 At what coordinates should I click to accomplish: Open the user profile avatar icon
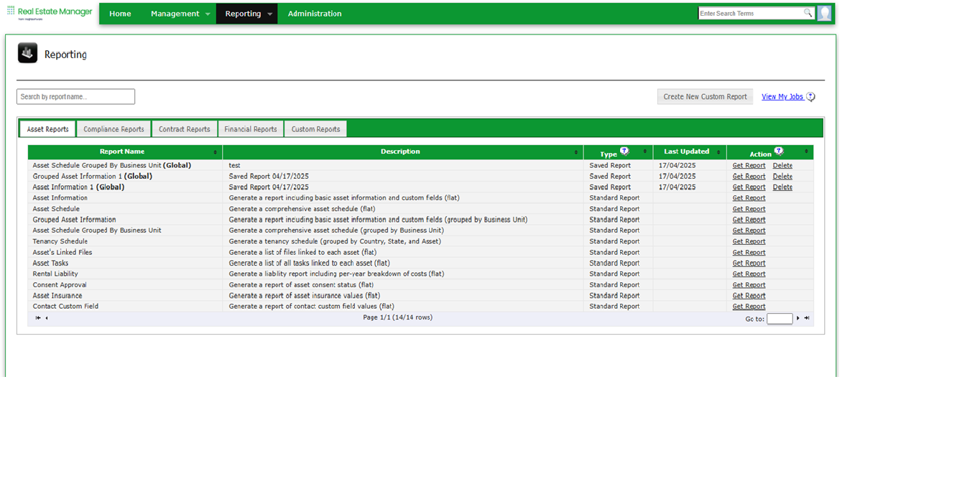tap(824, 13)
